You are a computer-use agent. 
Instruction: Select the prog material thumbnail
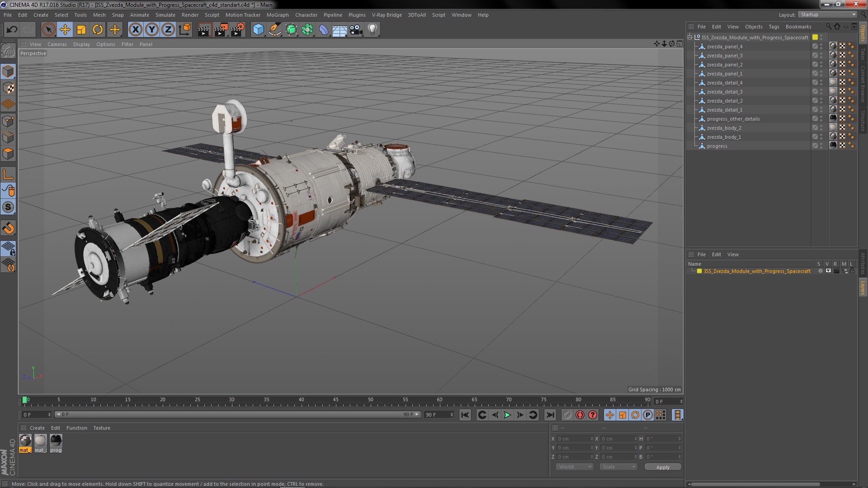[x=56, y=440]
